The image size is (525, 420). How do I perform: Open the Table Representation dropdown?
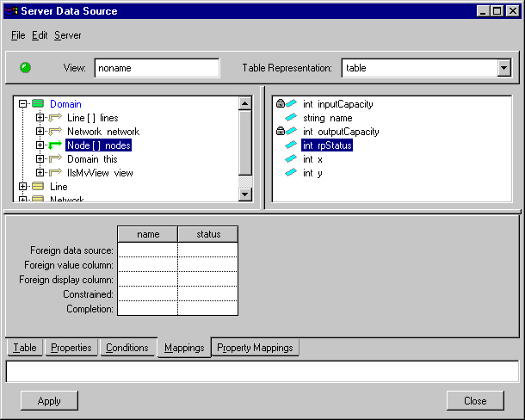(x=503, y=68)
